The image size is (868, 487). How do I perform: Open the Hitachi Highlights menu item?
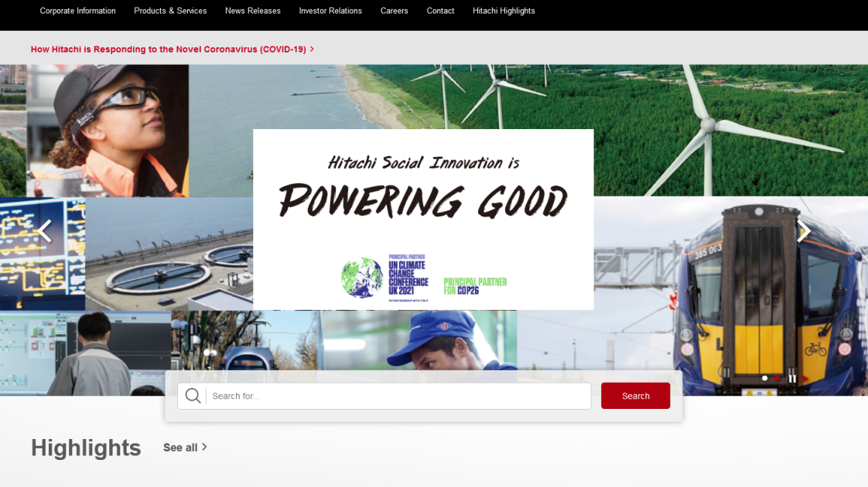504,11
